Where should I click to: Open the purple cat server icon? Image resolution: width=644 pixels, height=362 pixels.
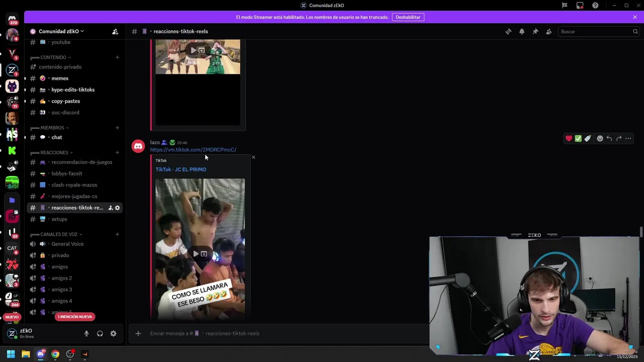12,86
